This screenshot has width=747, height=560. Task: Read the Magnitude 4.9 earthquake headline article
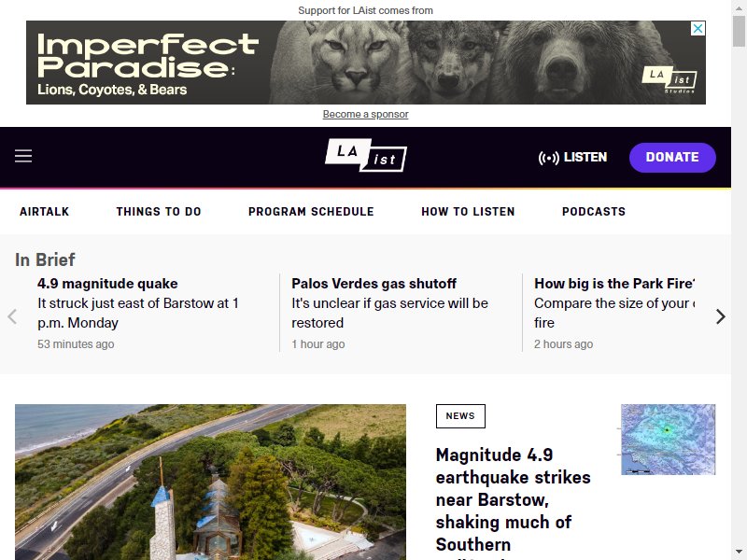click(513, 499)
